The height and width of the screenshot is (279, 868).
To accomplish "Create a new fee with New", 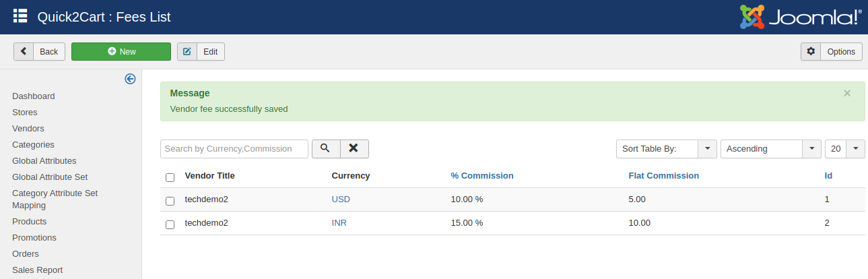I will (121, 52).
